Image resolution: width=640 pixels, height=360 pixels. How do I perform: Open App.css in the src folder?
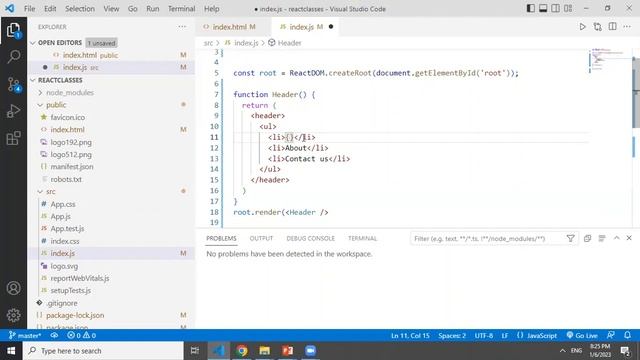(x=63, y=204)
